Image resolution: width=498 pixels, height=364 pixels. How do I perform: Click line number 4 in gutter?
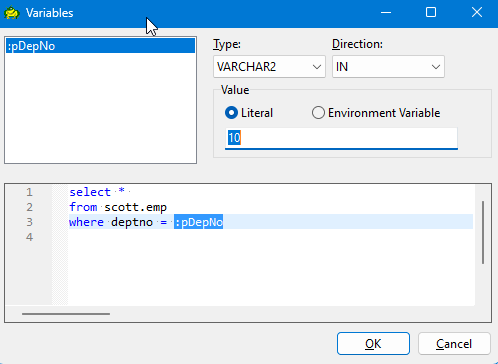point(29,237)
